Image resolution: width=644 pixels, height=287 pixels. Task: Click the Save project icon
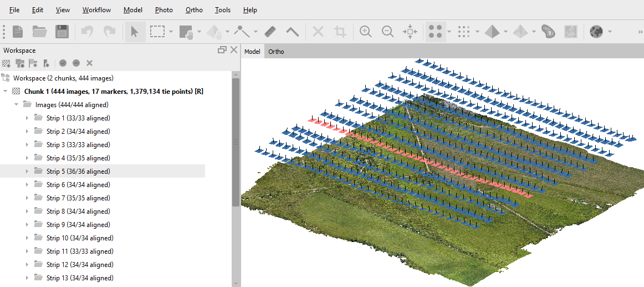point(62,32)
